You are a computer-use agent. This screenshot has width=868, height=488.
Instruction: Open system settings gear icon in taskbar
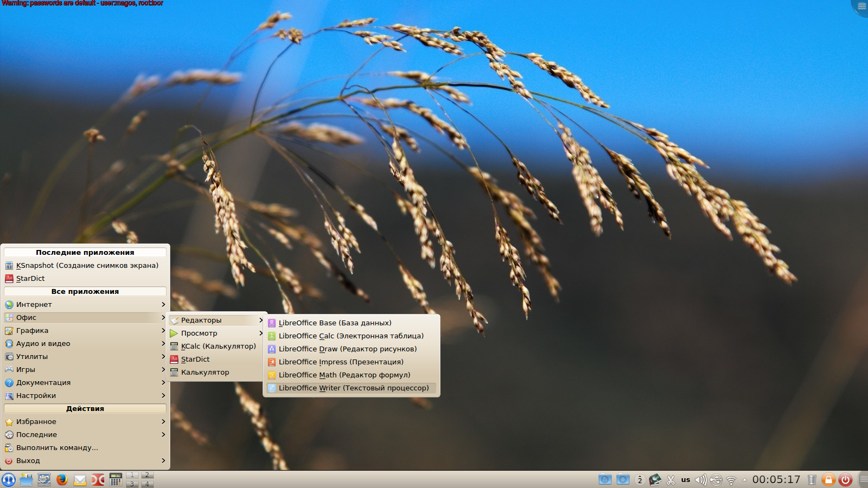click(44, 480)
